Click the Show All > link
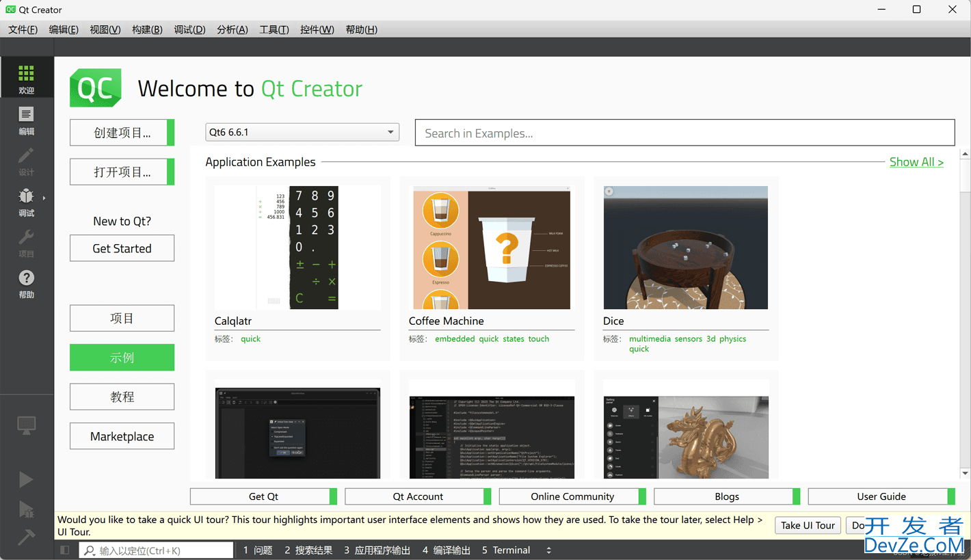 coord(916,162)
